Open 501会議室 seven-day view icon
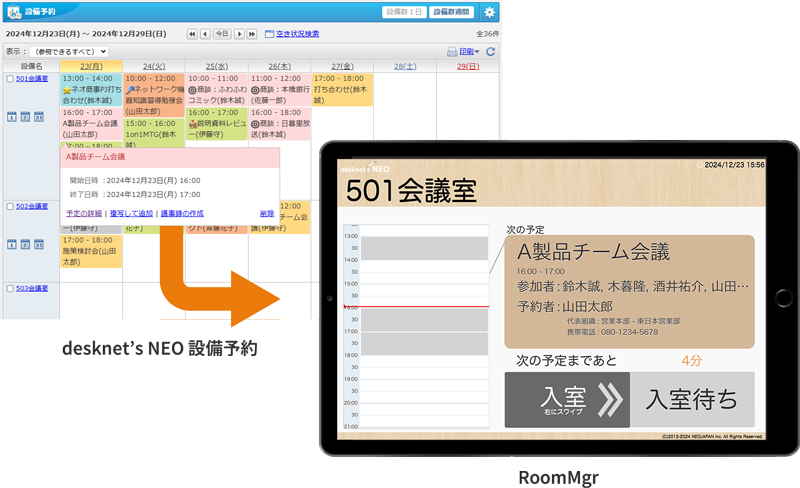 [25, 117]
